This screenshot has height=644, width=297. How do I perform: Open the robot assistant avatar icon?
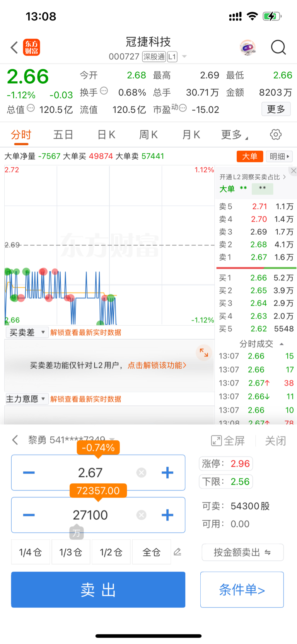click(x=247, y=48)
